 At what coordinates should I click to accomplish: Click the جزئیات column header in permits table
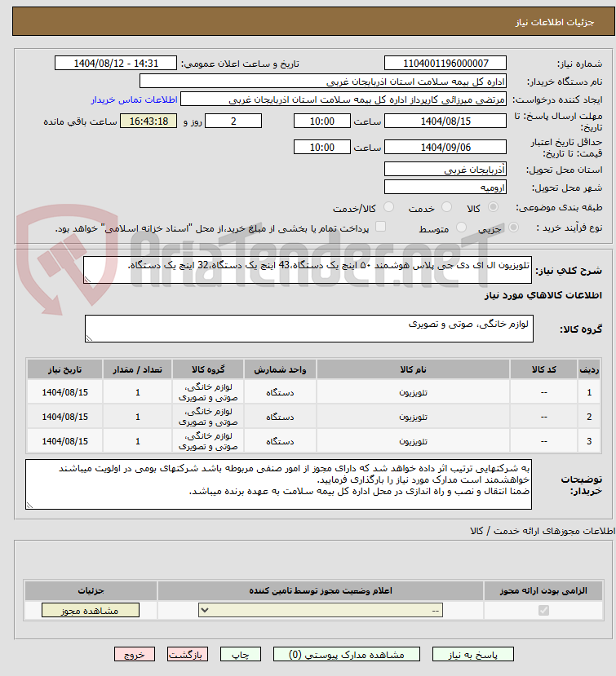click(x=91, y=590)
